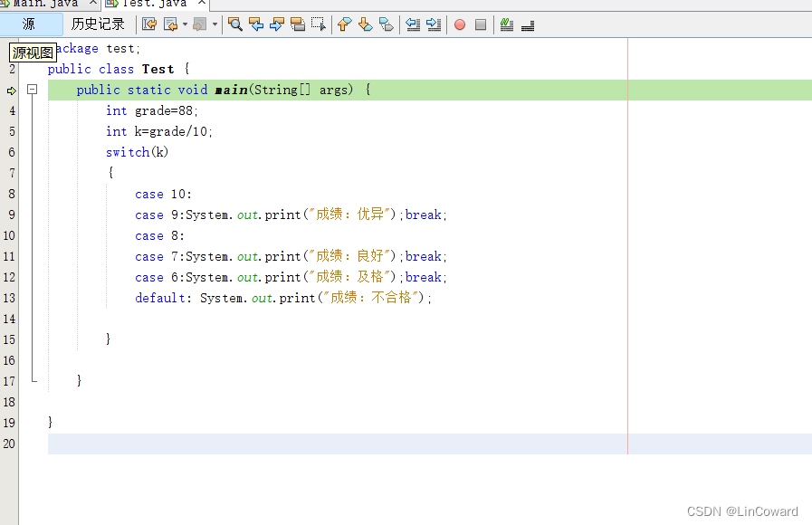
Task: Select the Test.java editor tab
Action: tap(154, 4)
